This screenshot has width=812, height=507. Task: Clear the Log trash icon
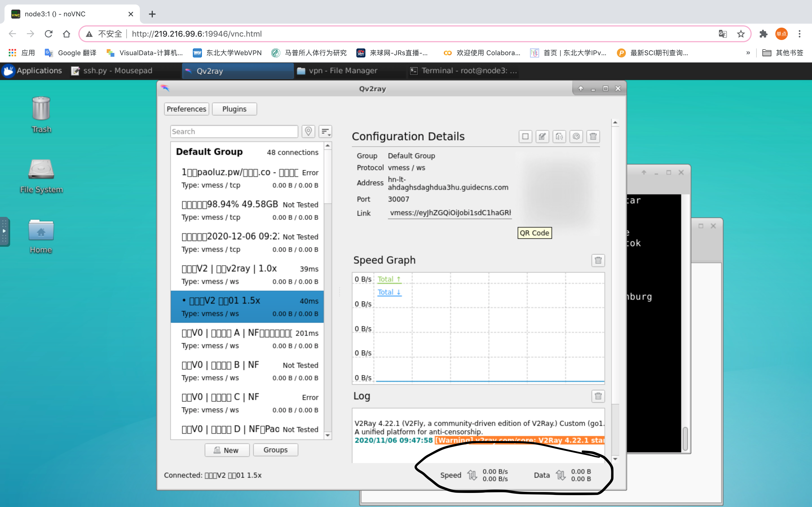click(598, 396)
